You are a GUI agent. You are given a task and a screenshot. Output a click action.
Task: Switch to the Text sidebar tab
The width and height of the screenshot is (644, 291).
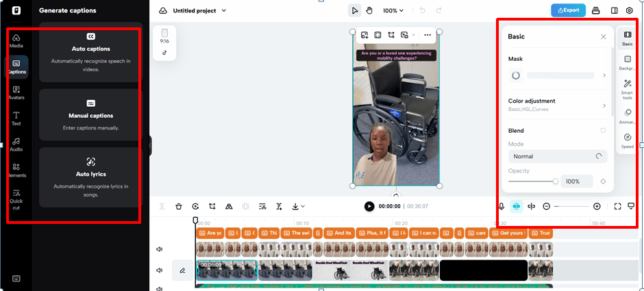pyautogui.click(x=16, y=118)
